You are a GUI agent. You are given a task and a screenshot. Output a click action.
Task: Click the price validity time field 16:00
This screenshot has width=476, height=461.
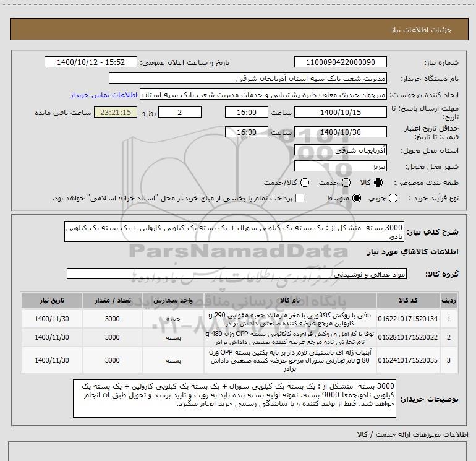coord(247,132)
